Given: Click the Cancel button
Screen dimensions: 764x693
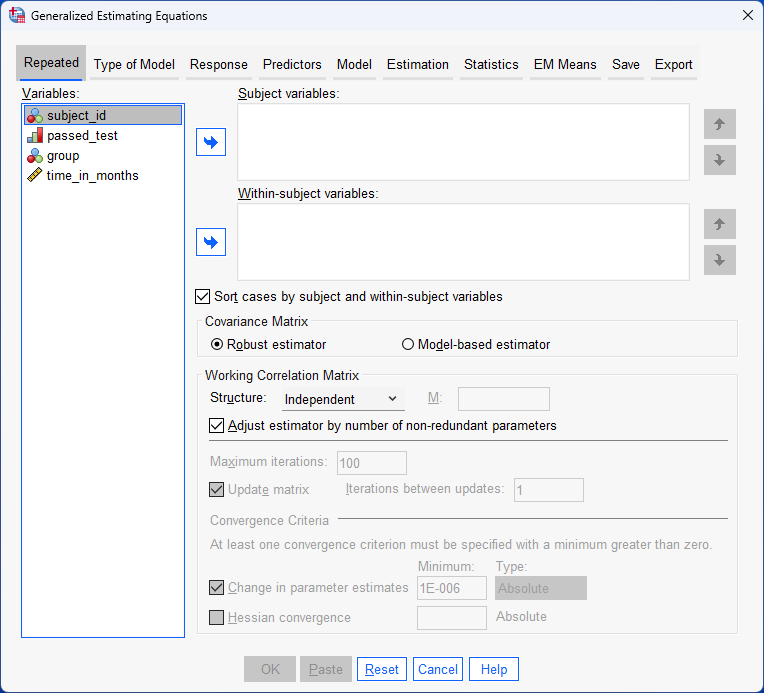Looking at the screenshot, I should (438, 669).
